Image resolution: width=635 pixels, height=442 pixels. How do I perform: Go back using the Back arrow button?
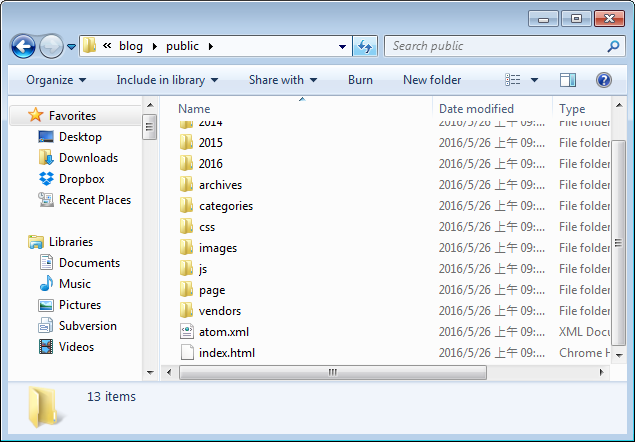[x=23, y=46]
